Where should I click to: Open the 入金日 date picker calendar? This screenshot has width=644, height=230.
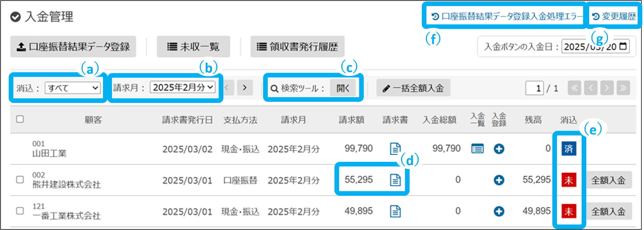(623, 46)
